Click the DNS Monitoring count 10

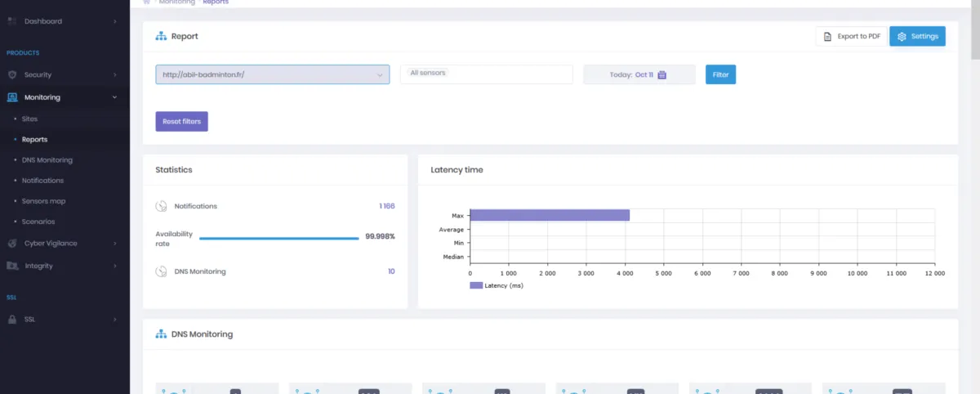pyautogui.click(x=391, y=271)
